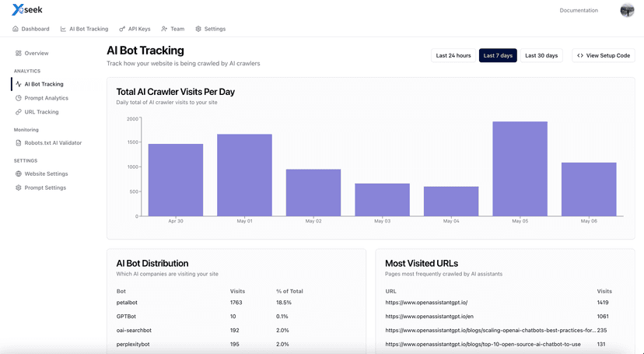Click the code brackets icon in View Setup Code
This screenshot has width=644, height=354.
click(x=580, y=55)
